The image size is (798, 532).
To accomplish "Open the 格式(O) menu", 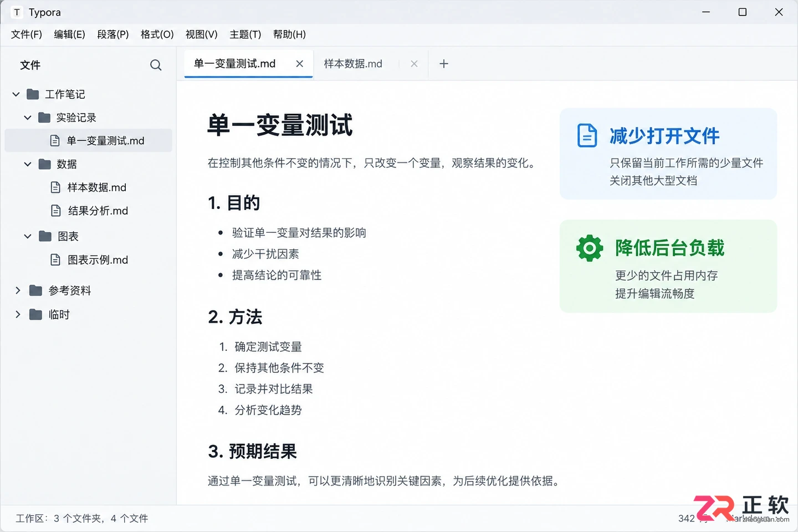I will pyautogui.click(x=157, y=34).
